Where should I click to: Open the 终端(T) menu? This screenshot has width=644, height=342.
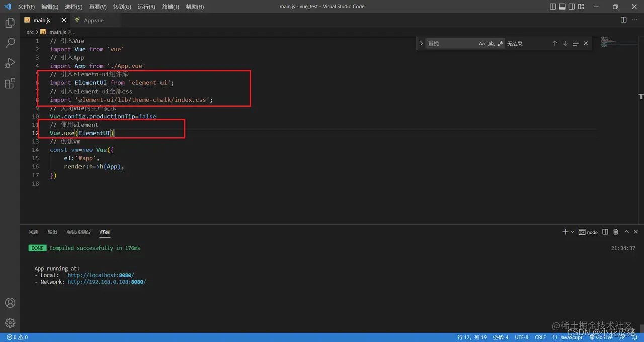tap(171, 7)
